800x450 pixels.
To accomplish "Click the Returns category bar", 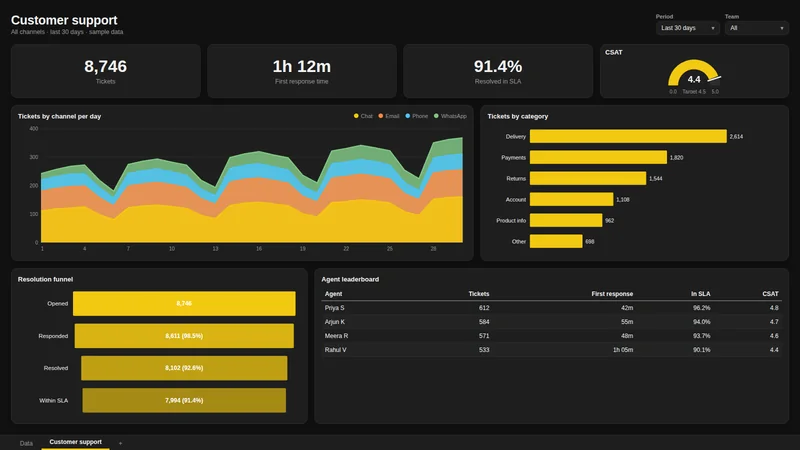I will click(x=588, y=178).
